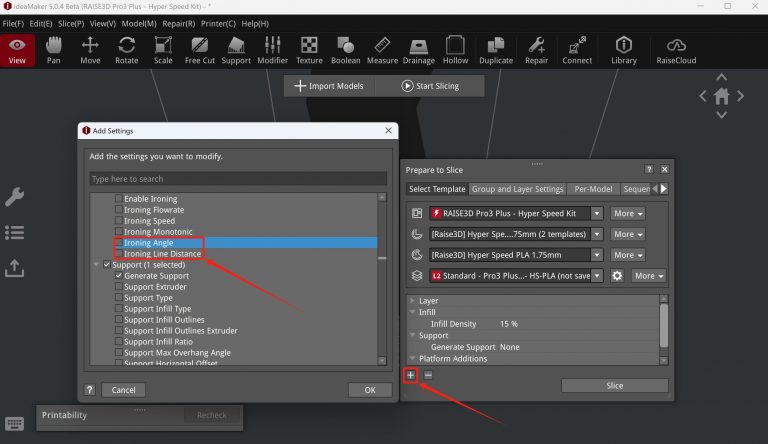
Task: Open the list icon in left sidebar
Action: pyautogui.click(x=15, y=232)
